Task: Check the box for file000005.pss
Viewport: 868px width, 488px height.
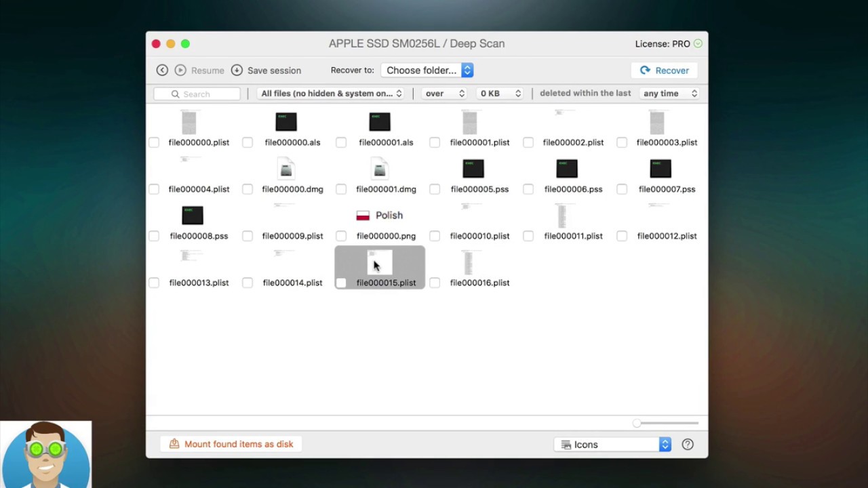Action: (435, 189)
